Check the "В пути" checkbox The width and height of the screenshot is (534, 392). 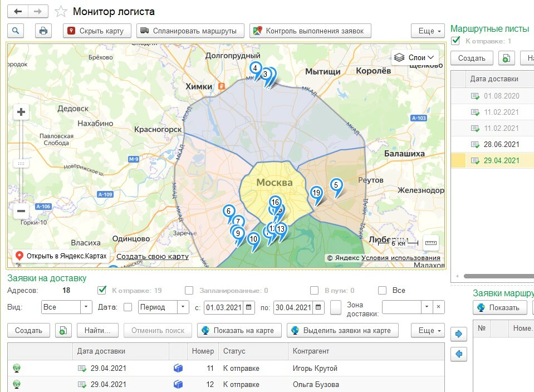click(315, 290)
